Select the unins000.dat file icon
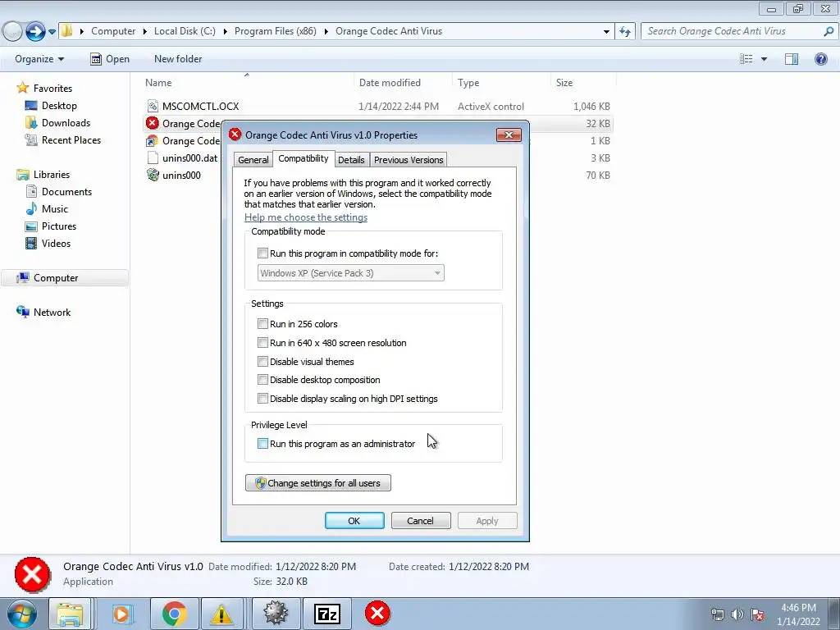This screenshot has height=630, width=840. [153, 157]
